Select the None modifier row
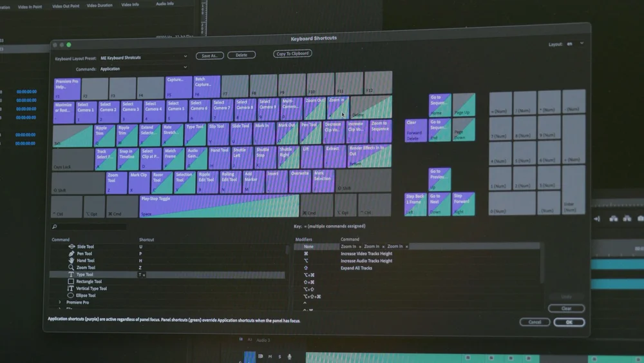This screenshot has width=644, height=363. point(417,246)
